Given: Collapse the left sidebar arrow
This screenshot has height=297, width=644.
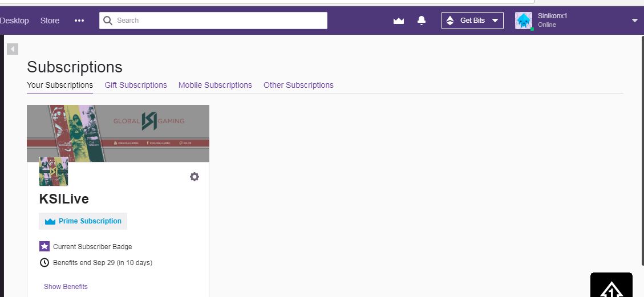Looking at the screenshot, I should click(x=13, y=49).
